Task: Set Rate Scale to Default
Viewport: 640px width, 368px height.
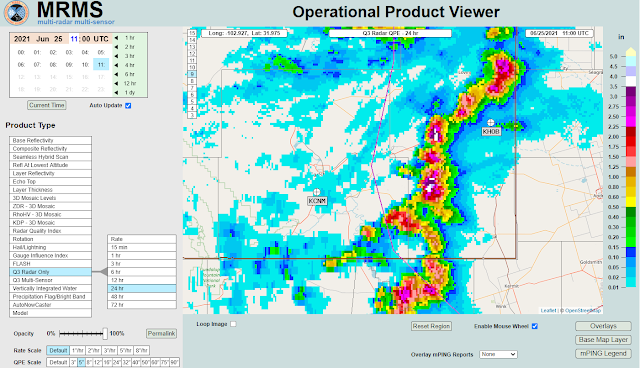Action: 58,350
